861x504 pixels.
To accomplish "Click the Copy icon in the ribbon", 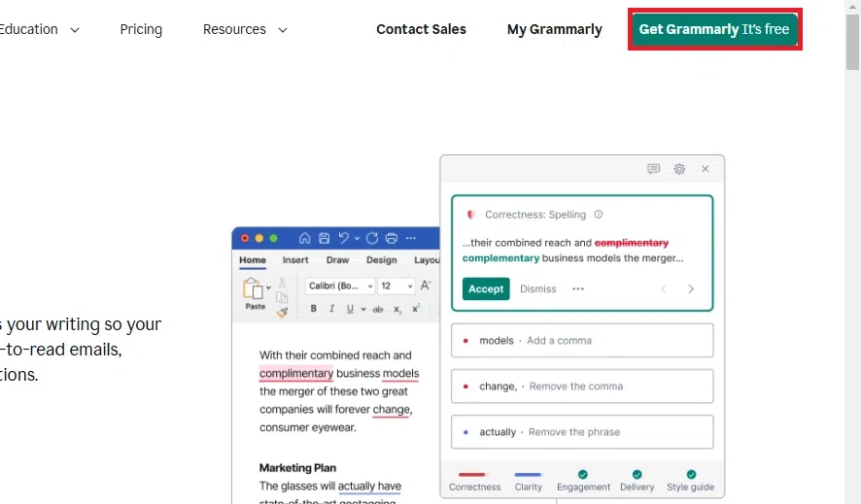I will pyautogui.click(x=282, y=298).
